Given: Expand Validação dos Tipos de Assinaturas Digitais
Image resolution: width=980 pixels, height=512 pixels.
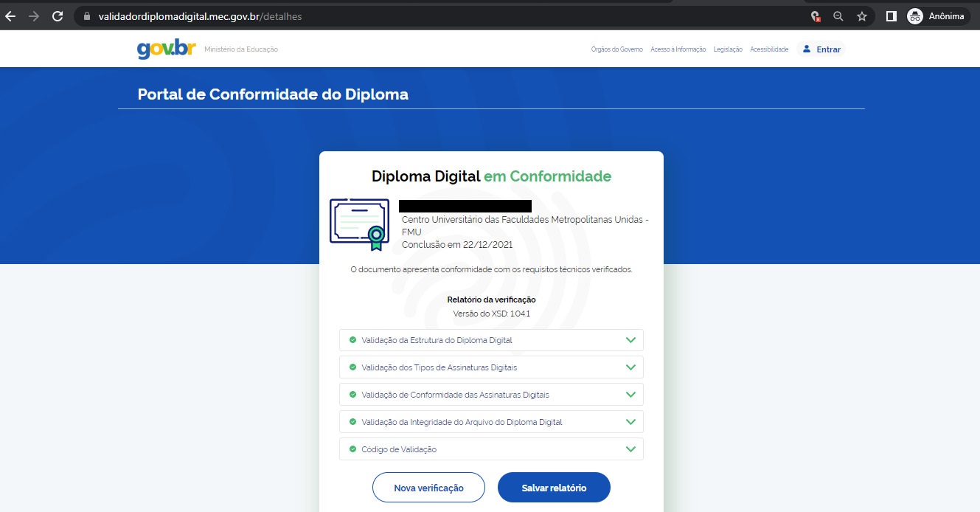Looking at the screenshot, I should [x=491, y=367].
